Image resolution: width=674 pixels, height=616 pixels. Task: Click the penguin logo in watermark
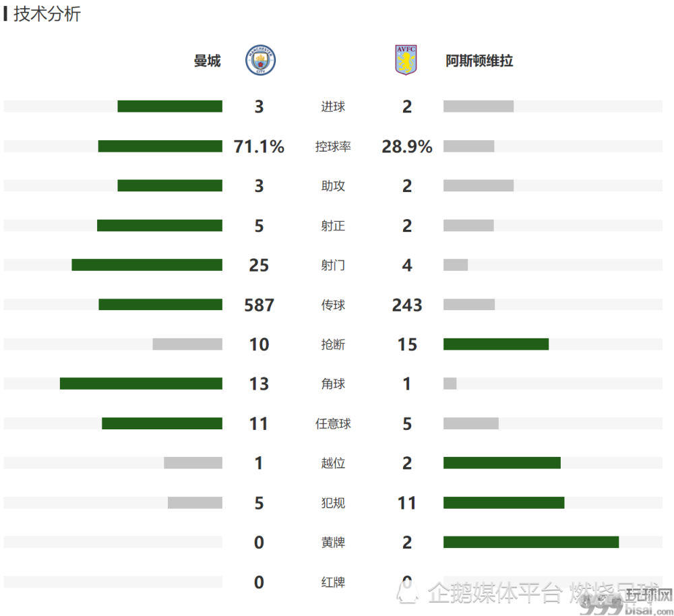coord(407,591)
